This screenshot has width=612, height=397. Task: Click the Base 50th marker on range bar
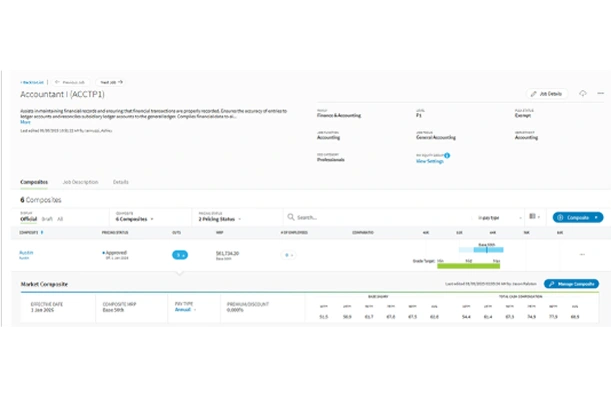click(486, 249)
